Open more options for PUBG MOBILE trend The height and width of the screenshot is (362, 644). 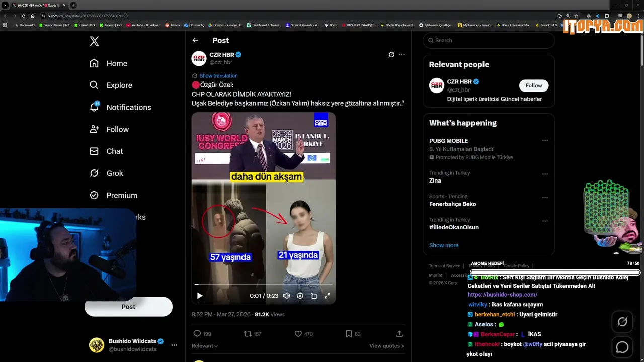tap(545, 141)
